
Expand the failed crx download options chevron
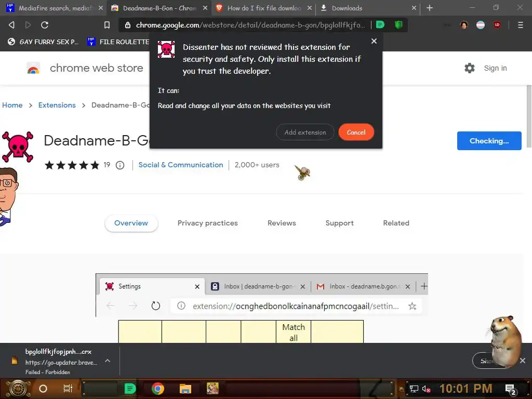(x=108, y=361)
